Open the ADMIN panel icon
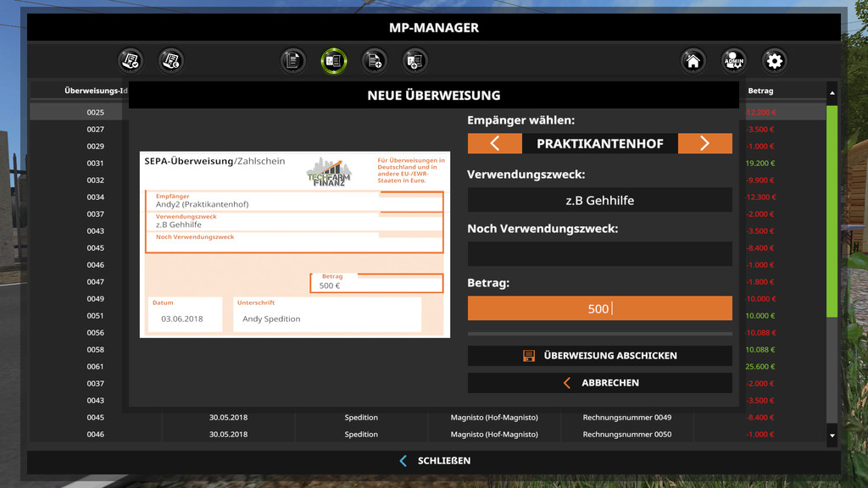Screen dimensions: 868x488 click(x=734, y=60)
